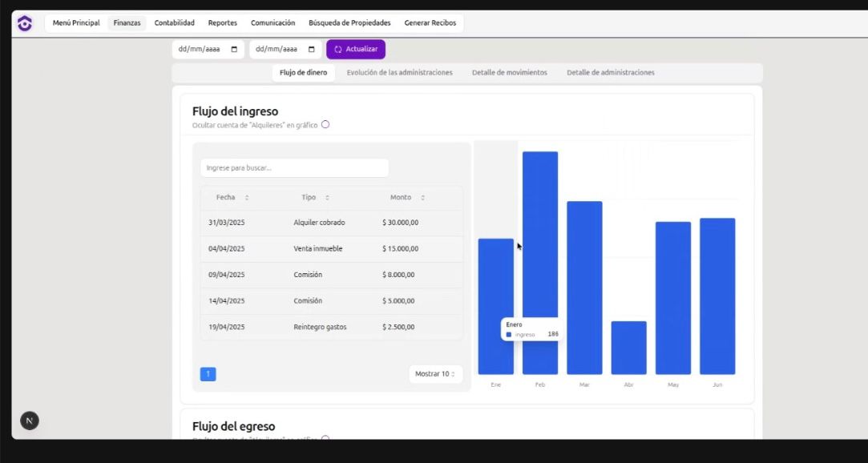Click the Generar Recibos menu item

pos(430,23)
